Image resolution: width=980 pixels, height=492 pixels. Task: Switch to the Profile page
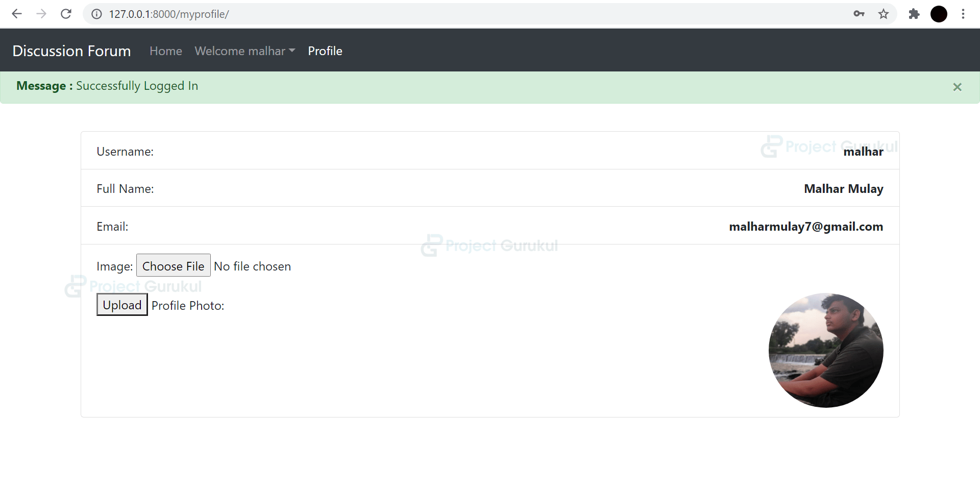pyautogui.click(x=325, y=51)
